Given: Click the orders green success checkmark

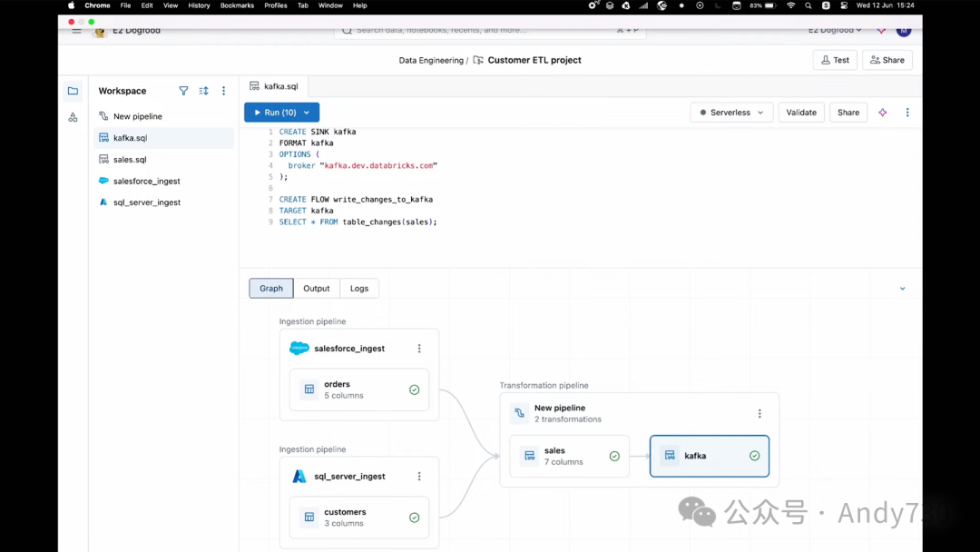Looking at the screenshot, I should tap(415, 389).
